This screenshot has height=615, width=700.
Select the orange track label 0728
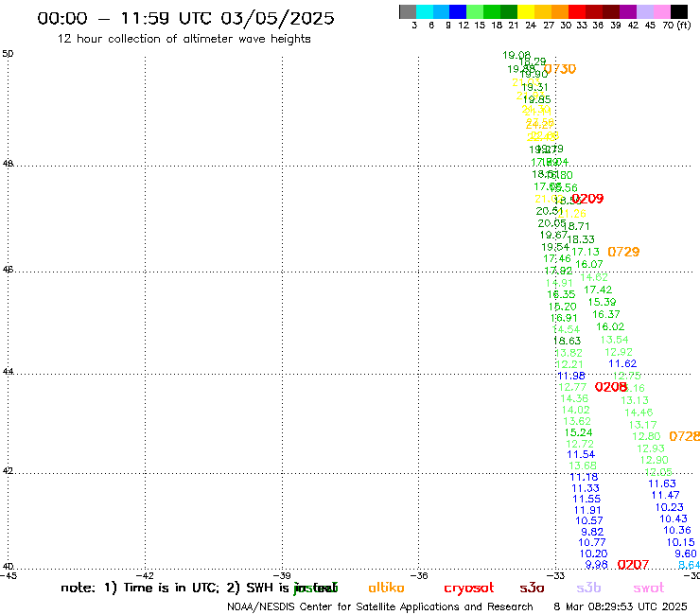684,436
